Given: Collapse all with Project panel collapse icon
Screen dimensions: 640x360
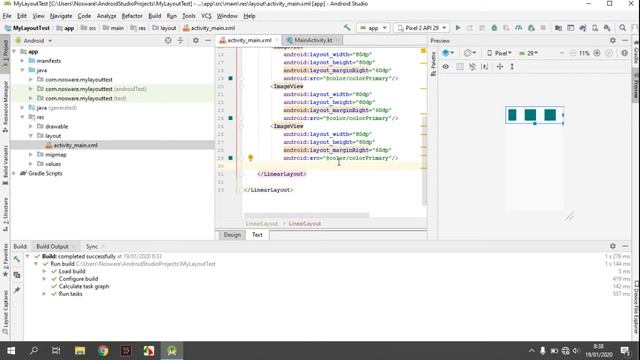Looking at the screenshot, I should 180,40.
